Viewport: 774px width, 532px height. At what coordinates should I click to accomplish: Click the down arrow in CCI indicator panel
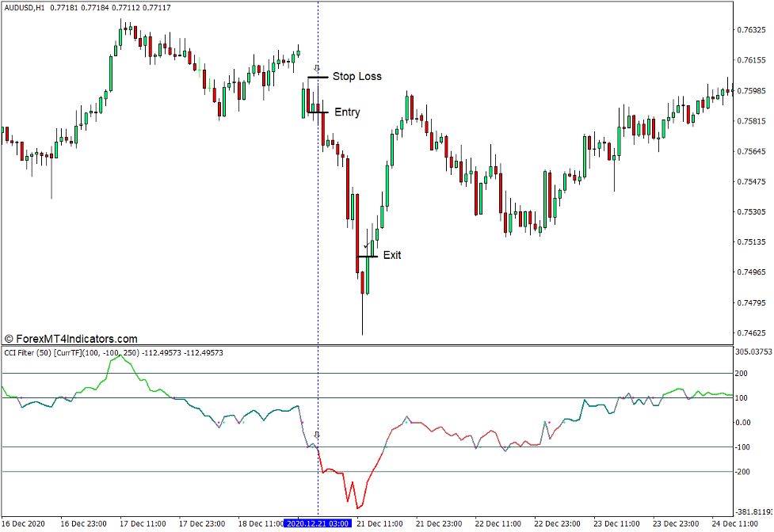click(x=318, y=435)
